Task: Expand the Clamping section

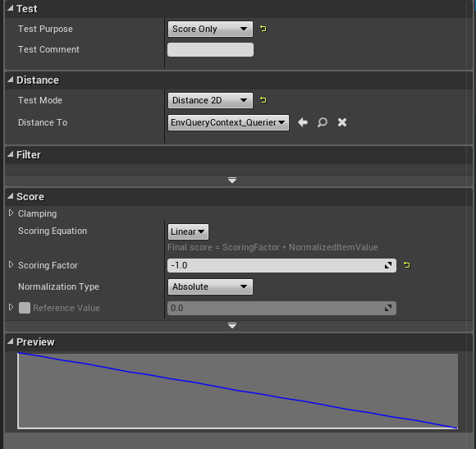Action: point(11,213)
